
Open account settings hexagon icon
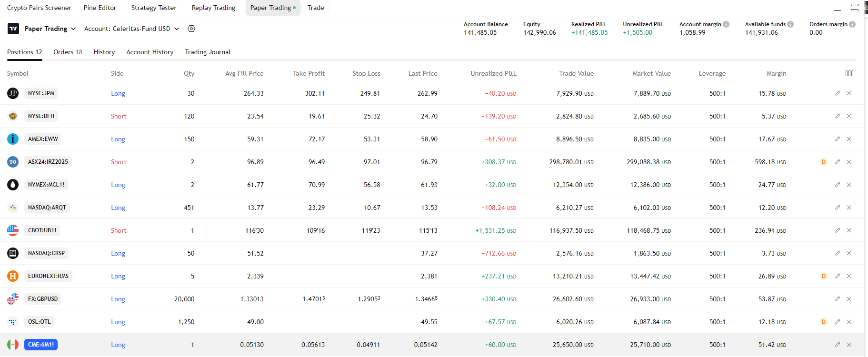191,29
